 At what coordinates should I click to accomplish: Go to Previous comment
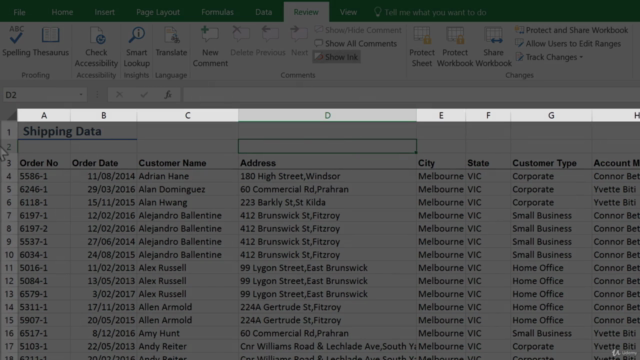(270, 41)
